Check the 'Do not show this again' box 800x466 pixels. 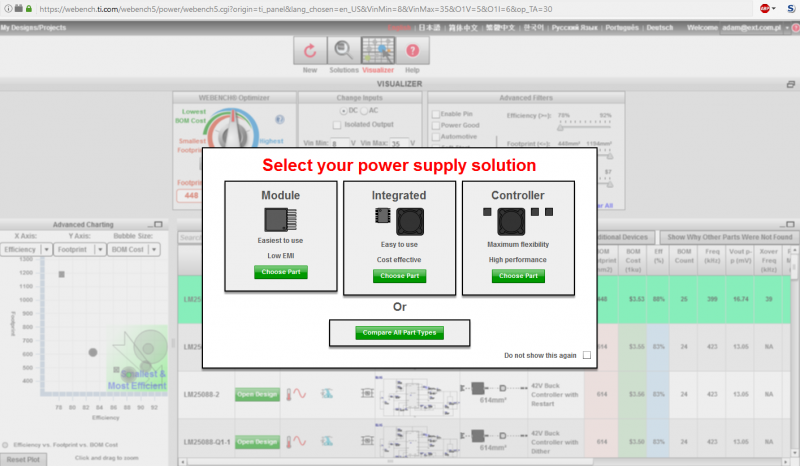[587, 355]
